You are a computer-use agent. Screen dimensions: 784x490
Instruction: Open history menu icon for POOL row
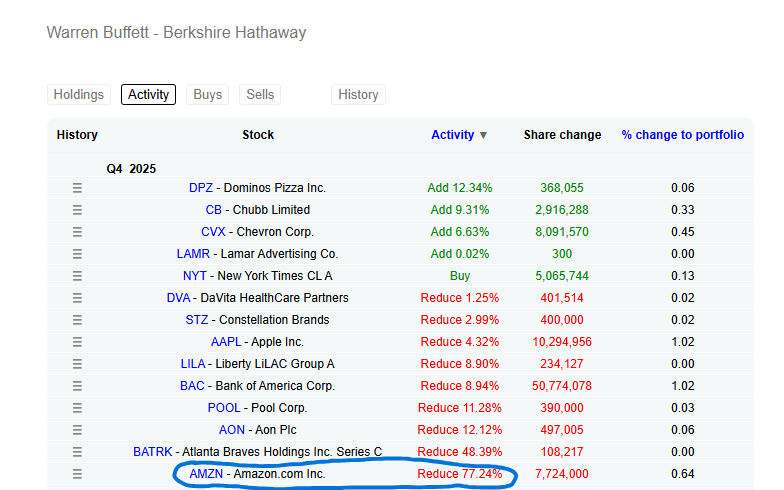coord(77,408)
